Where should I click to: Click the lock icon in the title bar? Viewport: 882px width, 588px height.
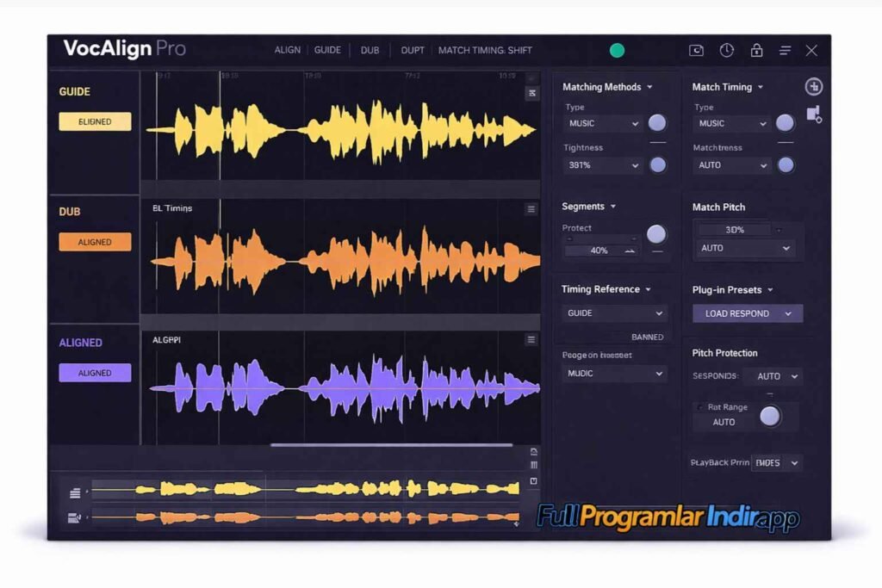pyautogui.click(x=756, y=50)
